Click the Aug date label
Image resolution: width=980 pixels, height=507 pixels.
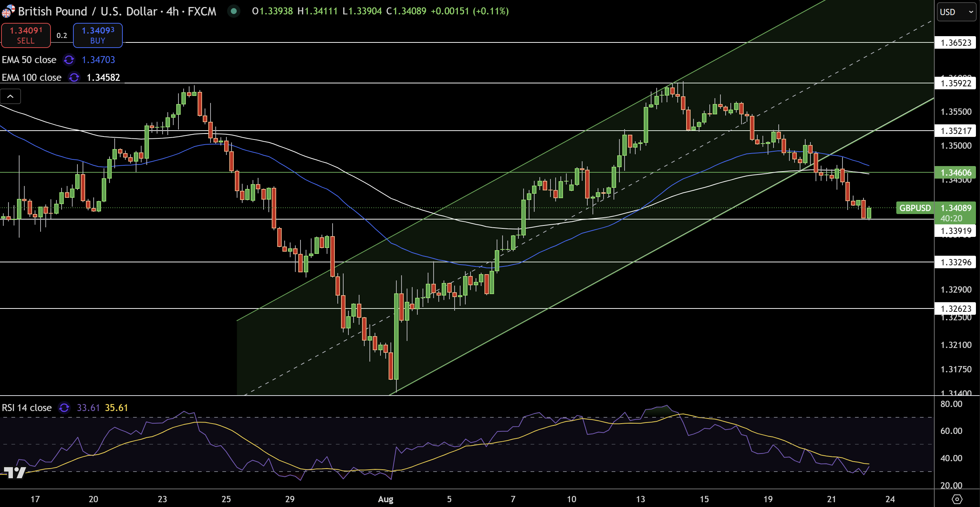pyautogui.click(x=385, y=499)
